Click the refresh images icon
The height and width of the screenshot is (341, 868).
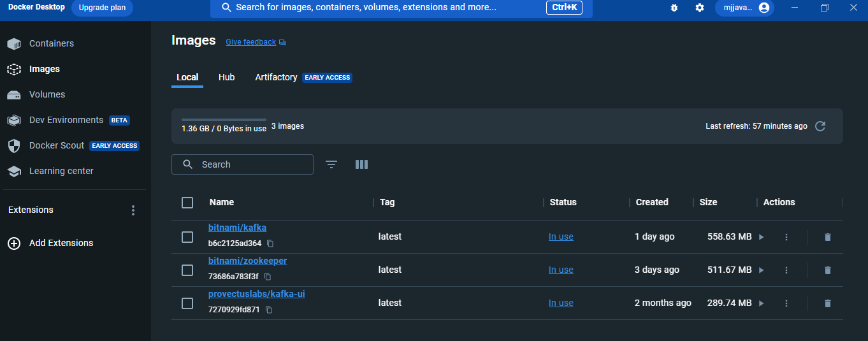(820, 126)
